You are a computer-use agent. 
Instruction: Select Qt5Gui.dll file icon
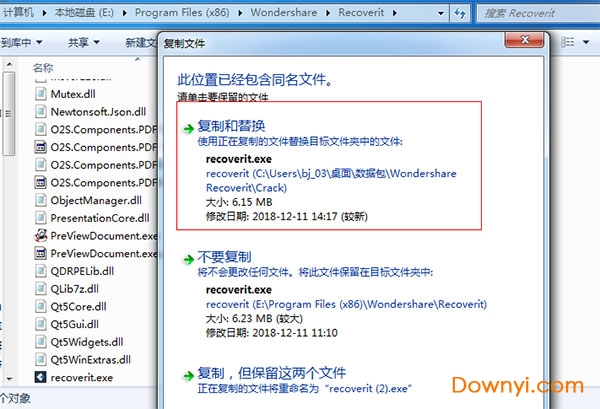[x=41, y=324]
